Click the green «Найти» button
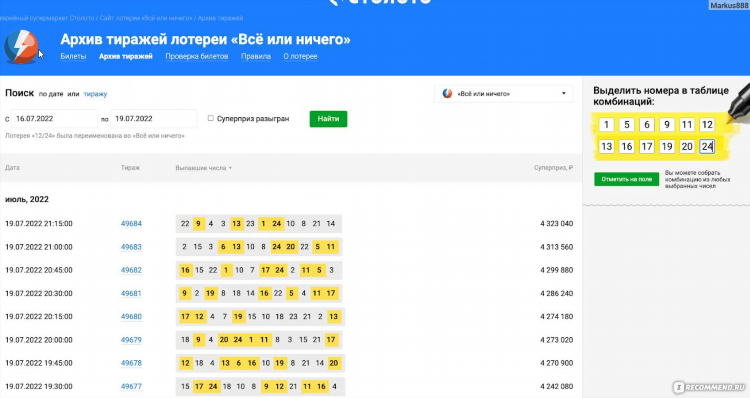750x398 pixels. (x=328, y=119)
